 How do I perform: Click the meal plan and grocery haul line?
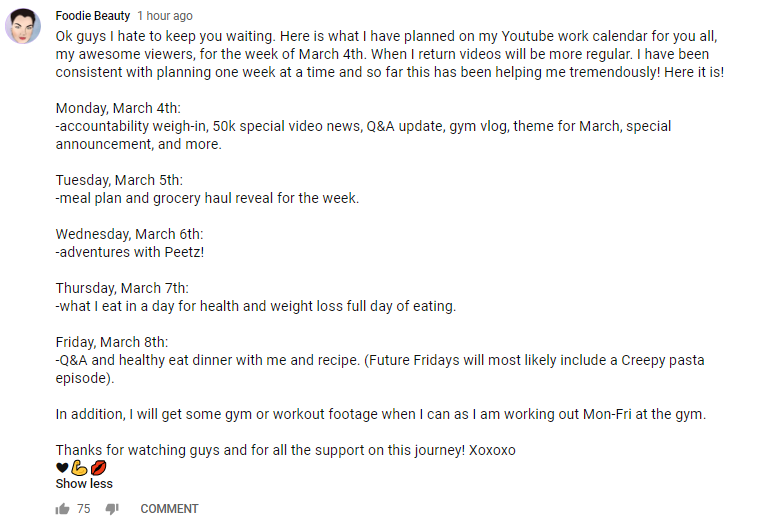(208, 198)
